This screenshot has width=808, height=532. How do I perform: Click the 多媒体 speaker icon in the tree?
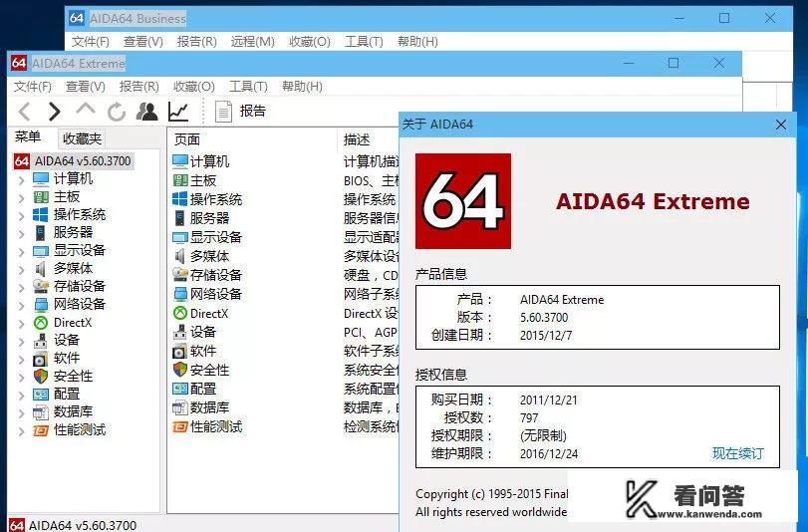click(x=40, y=268)
